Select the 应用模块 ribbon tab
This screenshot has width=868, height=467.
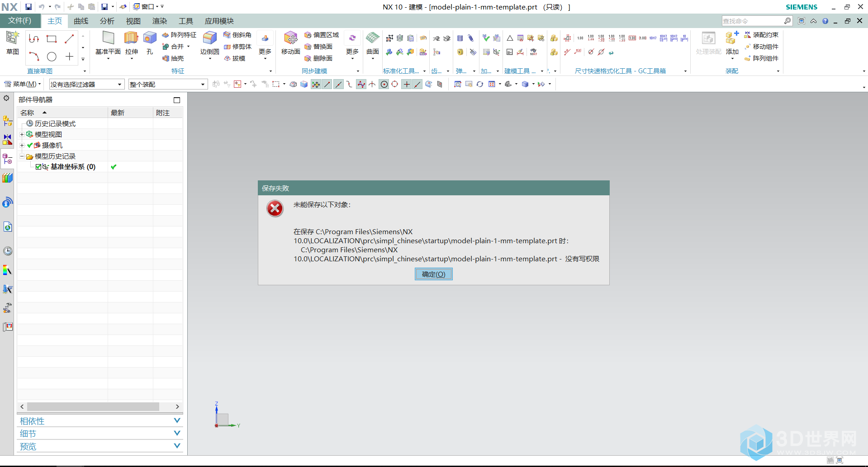(x=219, y=21)
